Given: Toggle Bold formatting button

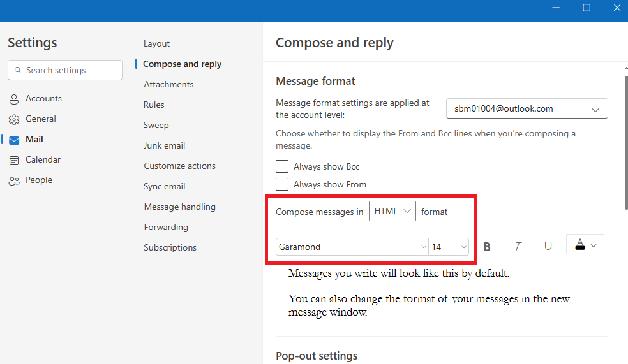Looking at the screenshot, I should click(487, 247).
